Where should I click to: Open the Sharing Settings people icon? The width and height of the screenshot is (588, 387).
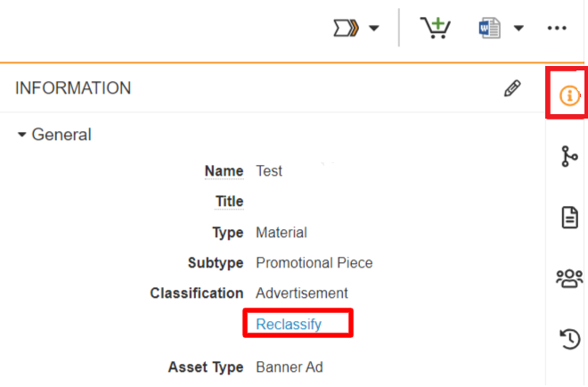pyautogui.click(x=568, y=278)
